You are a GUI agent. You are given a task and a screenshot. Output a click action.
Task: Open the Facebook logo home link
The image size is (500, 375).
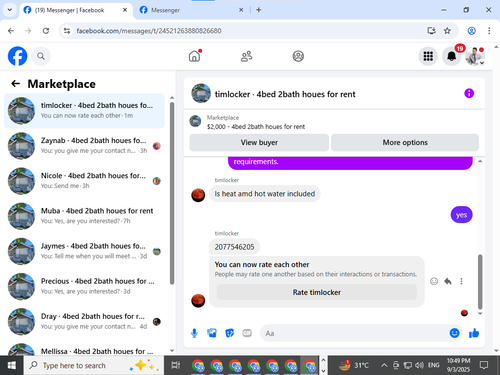tap(17, 56)
